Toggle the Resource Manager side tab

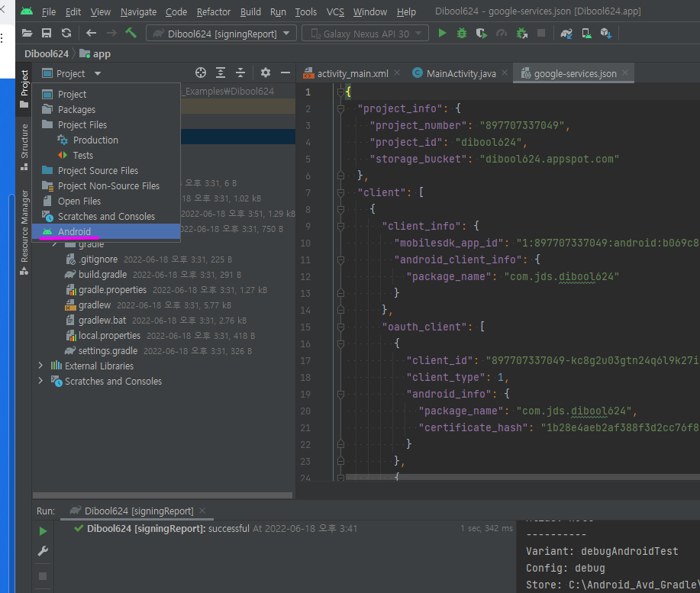(24, 232)
